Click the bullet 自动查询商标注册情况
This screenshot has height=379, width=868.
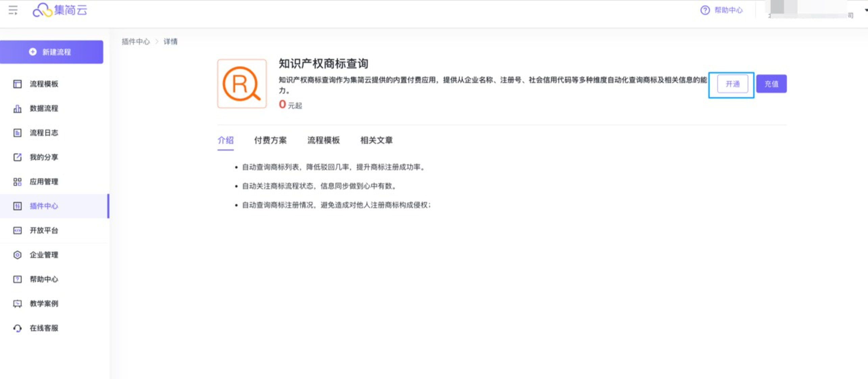[337, 205]
